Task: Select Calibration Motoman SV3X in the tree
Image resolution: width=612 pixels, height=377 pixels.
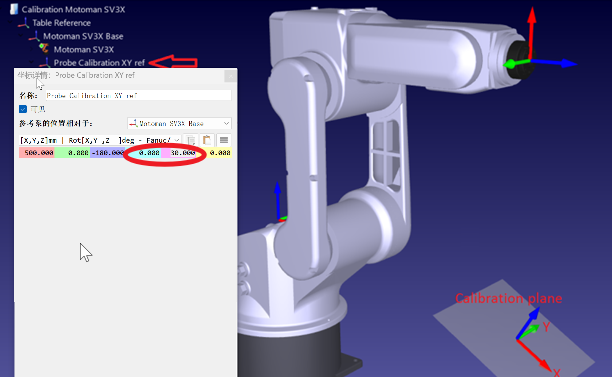Action: click(73, 9)
